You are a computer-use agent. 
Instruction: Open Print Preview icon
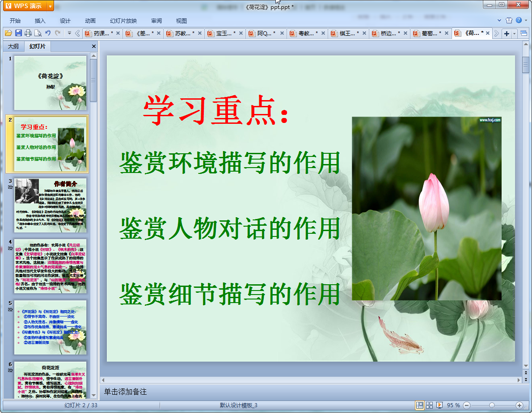[38, 33]
